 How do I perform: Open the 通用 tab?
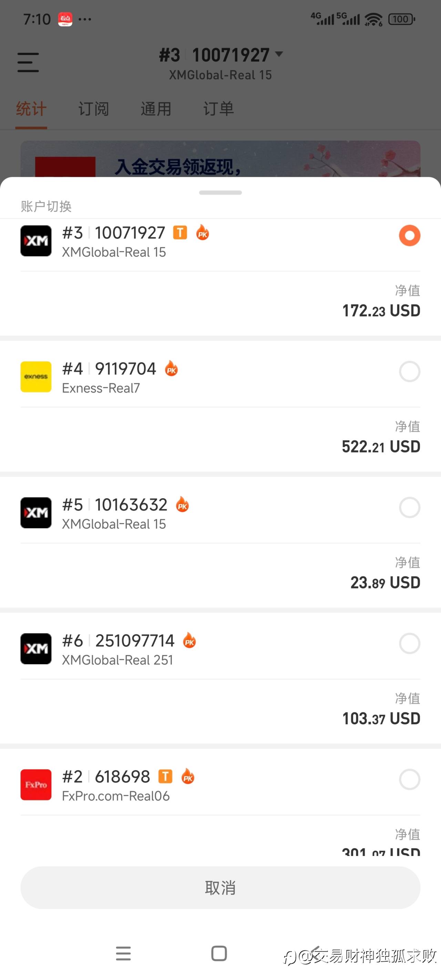(x=156, y=109)
